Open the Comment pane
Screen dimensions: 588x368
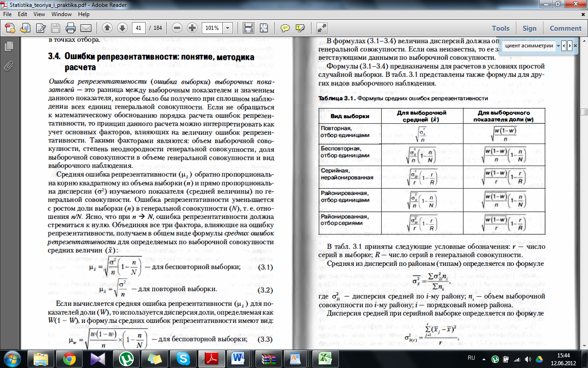(565, 28)
